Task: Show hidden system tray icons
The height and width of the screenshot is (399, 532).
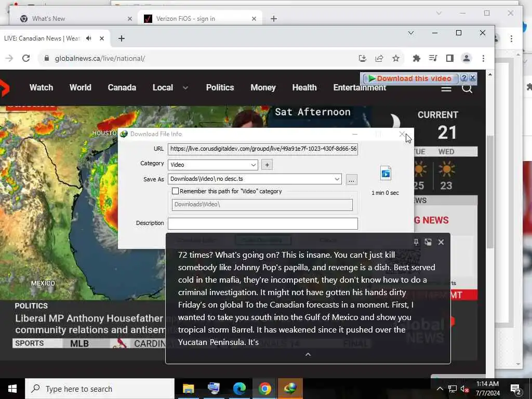Action: pyautogui.click(x=440, y=389)
